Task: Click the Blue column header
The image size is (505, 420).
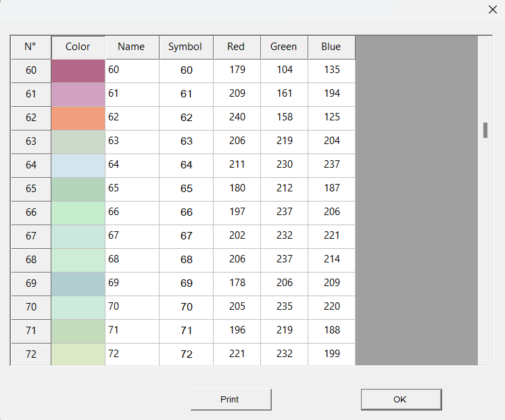Action: click(x=331, y=47)
